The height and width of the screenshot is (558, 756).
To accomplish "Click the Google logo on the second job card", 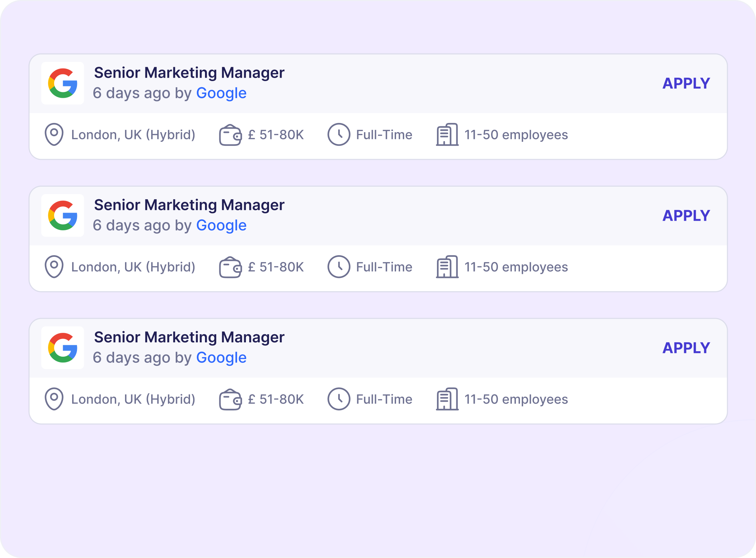I will pos(62,215).
